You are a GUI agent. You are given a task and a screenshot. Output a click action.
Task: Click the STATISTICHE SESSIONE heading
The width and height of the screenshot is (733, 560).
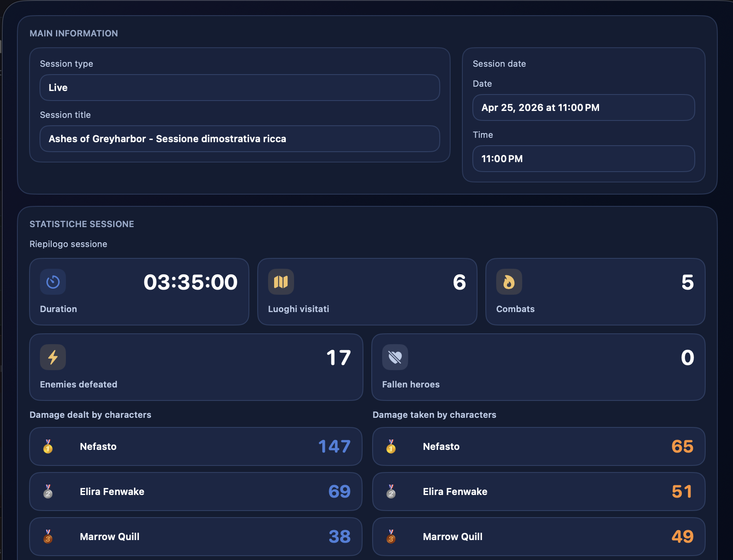[82, 224]
